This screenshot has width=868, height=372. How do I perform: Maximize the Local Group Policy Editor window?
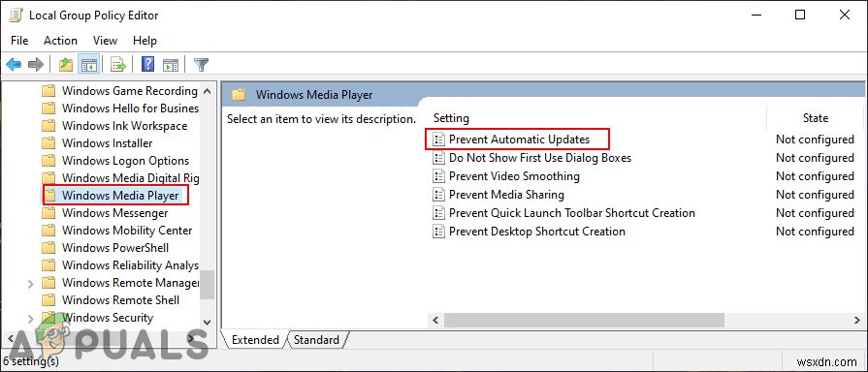click(x=800, y=15)
